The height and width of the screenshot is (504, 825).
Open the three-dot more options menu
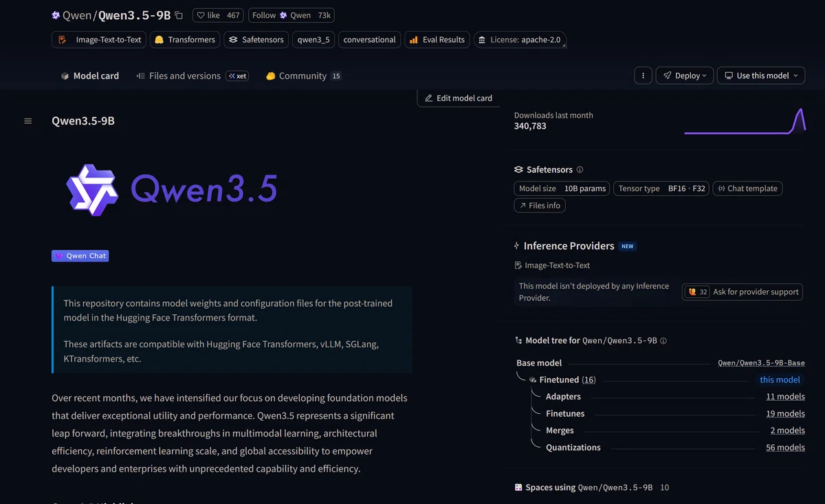coord(642,76)
